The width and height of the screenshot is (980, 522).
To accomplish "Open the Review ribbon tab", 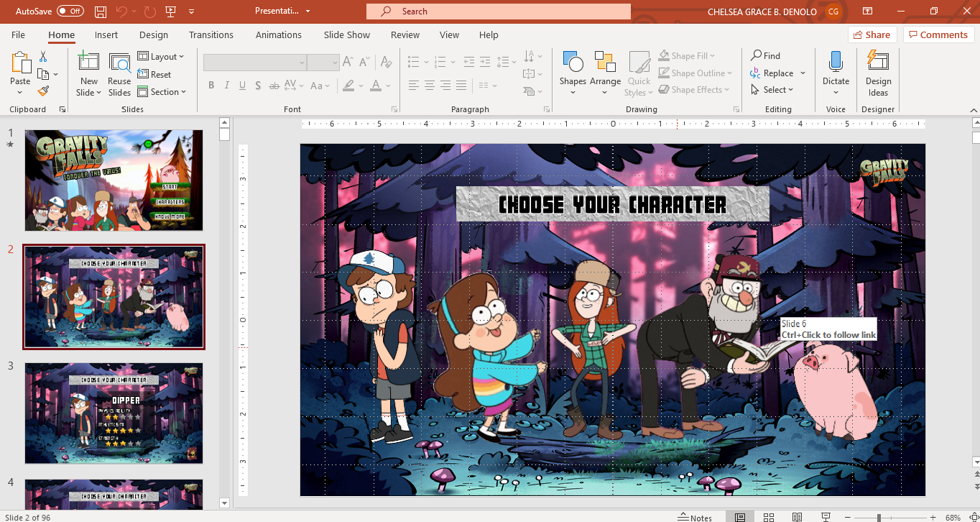I will pyautogui.click(x=405, y=35).
